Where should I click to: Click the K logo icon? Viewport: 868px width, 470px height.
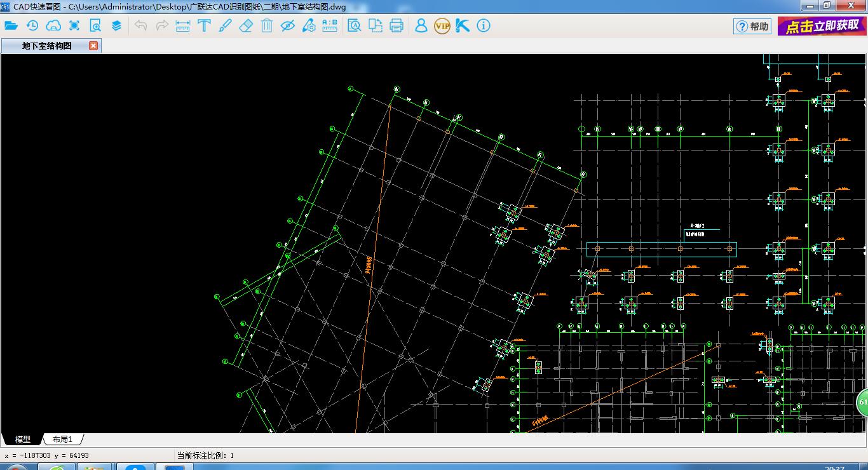tap(463, 26)
